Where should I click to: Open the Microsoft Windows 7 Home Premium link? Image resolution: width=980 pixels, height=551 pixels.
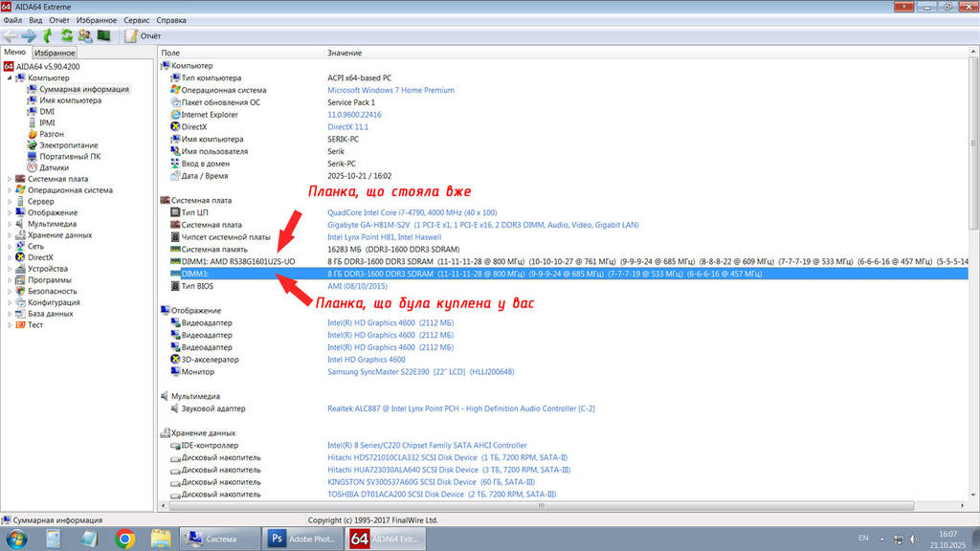[x=390, y=90]
